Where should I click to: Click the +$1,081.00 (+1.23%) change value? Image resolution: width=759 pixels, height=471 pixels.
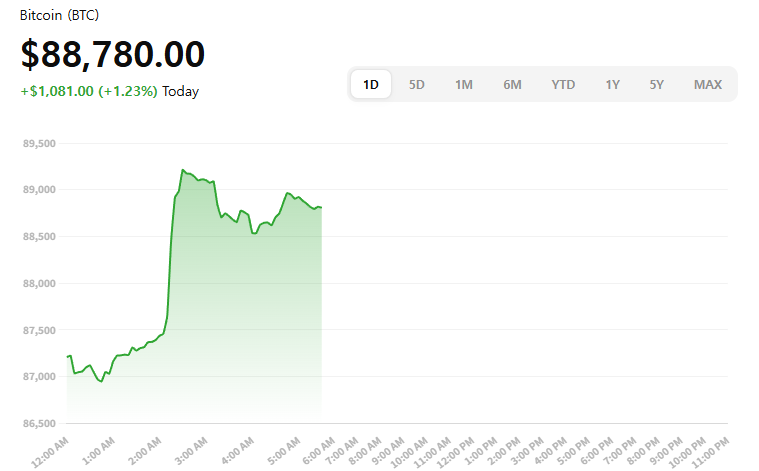click(x=89, y=92)
